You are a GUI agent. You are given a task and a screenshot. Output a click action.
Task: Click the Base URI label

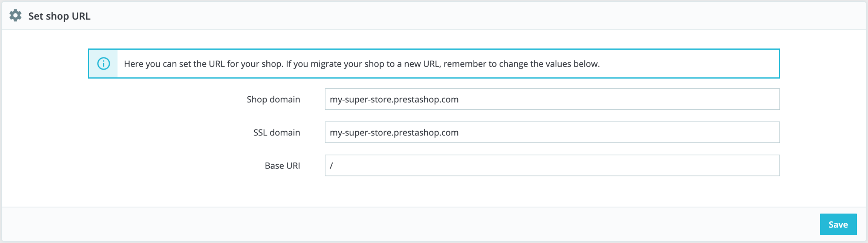click(282, 166)
